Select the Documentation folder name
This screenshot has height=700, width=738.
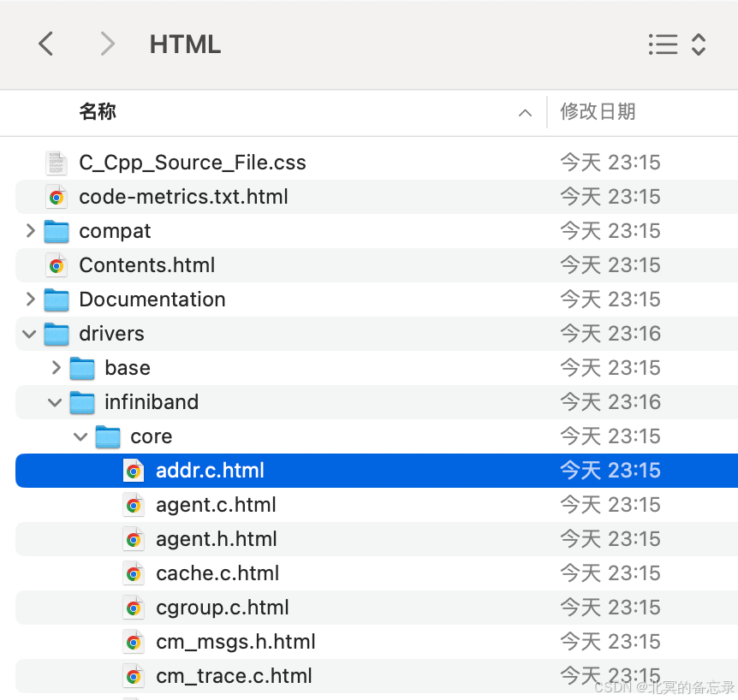152,300
